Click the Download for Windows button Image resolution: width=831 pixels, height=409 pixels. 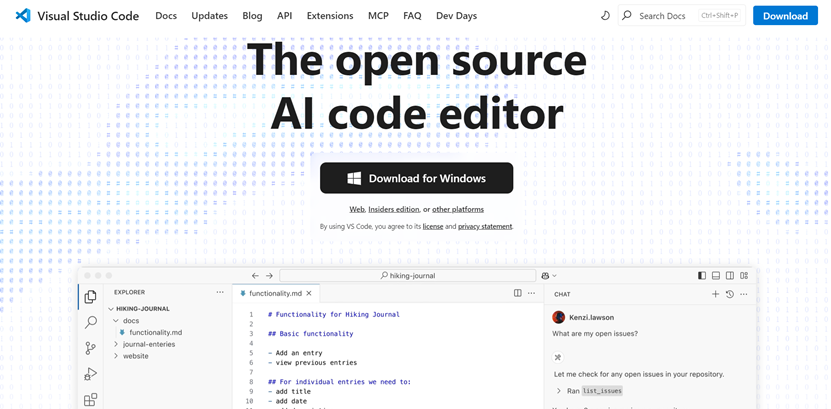[417, 178]
